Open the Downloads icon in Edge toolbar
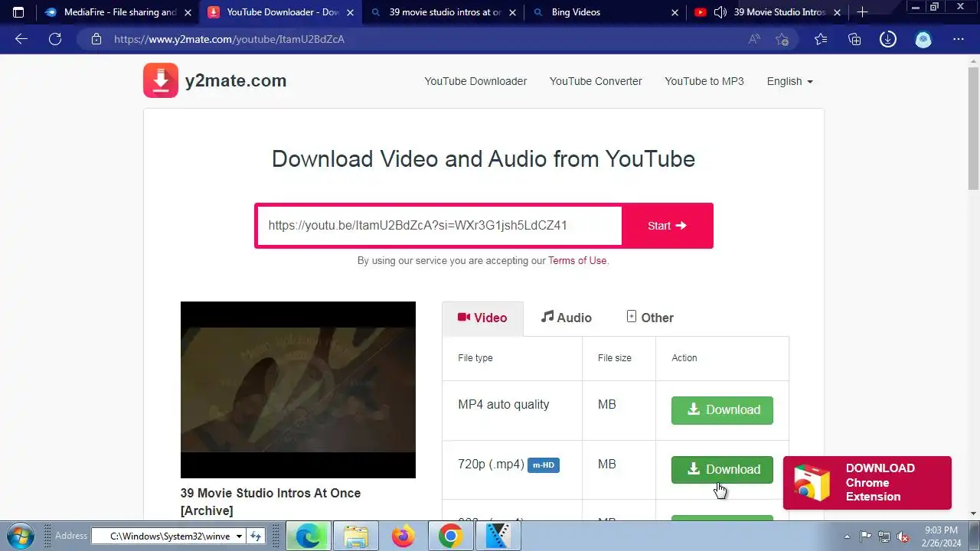Viewport: 980px width, 551px height. tap(888, 39)
